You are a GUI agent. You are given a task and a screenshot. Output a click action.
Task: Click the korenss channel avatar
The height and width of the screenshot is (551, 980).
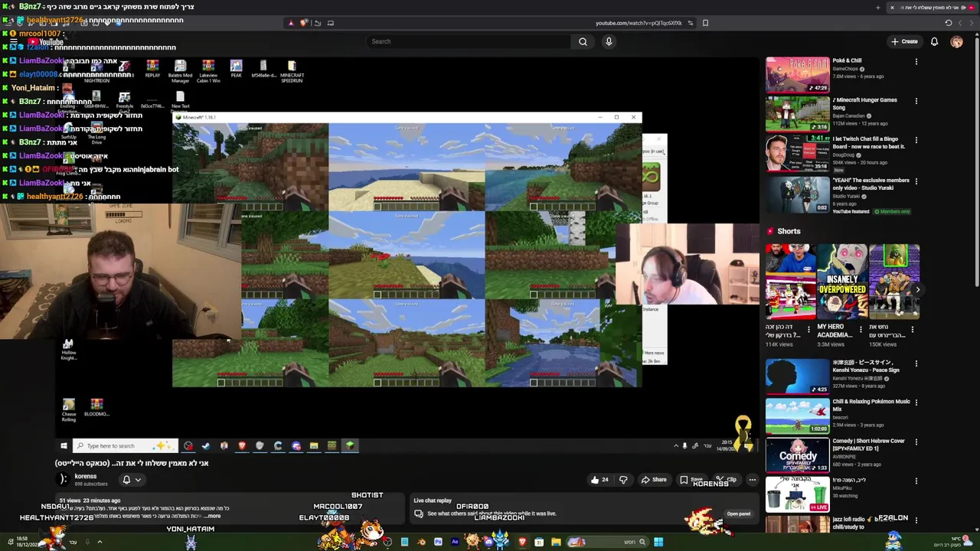pyautogui.click(x=64, y=480)
